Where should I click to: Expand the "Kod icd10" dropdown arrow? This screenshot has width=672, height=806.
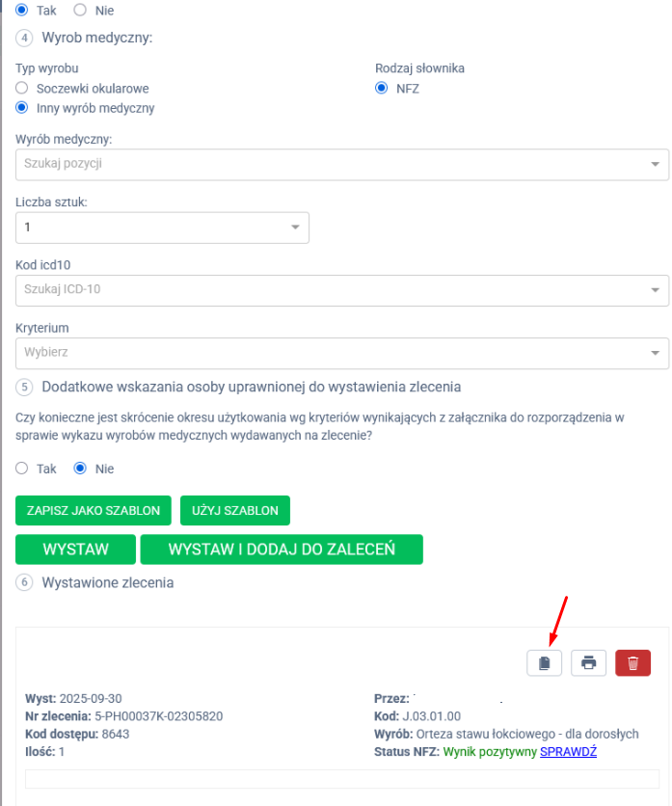point(656,289)
